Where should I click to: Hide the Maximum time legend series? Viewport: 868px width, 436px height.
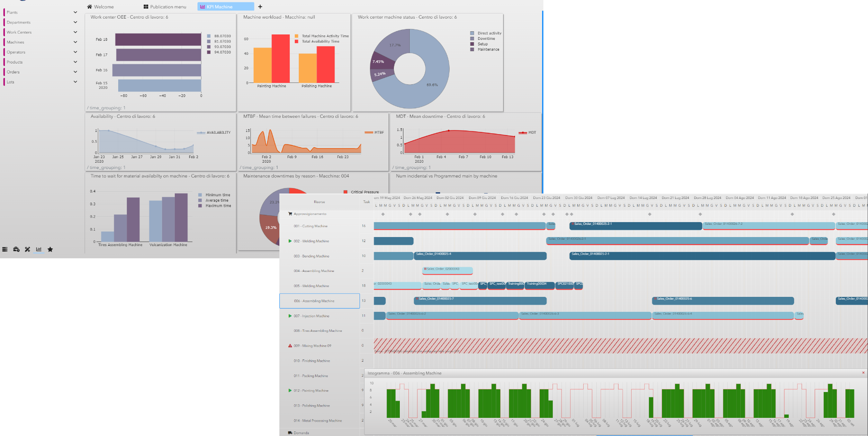click(x=218, y=206)
